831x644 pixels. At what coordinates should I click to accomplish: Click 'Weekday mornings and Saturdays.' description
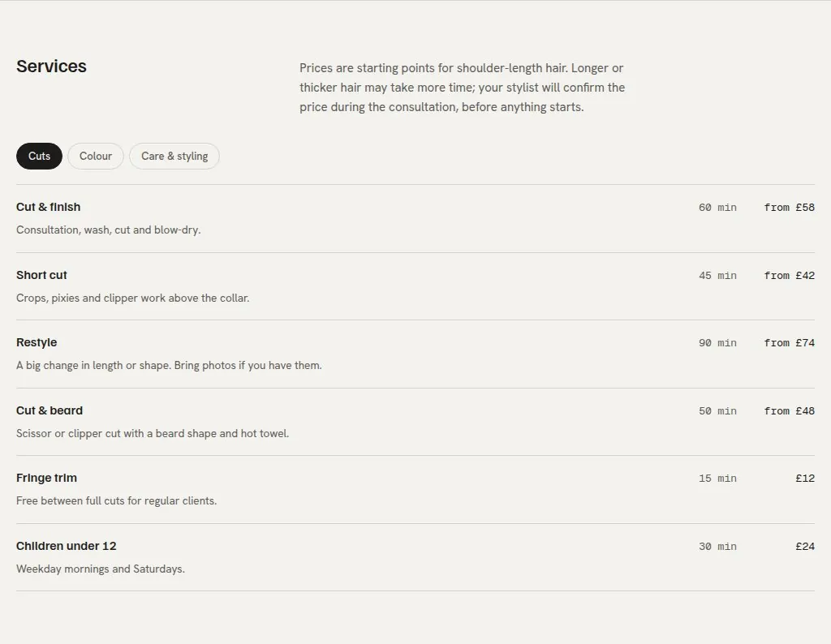pyautogui.click(x=101, y=569)
